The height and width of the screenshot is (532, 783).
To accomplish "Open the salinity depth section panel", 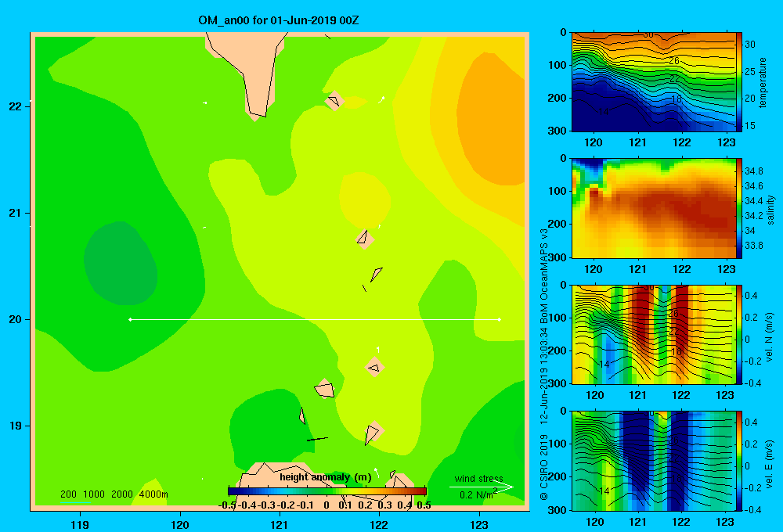I will pyautogui.click(x=653, y=208).
